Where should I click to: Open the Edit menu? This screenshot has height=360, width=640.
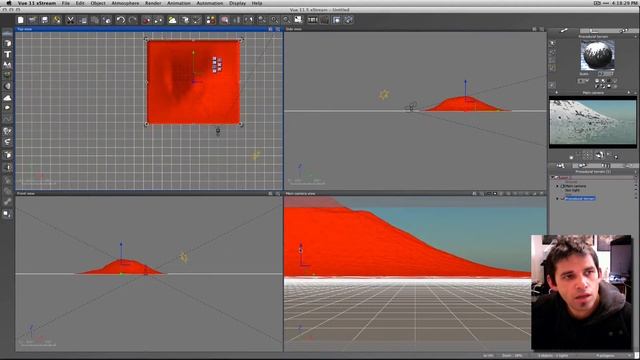[x=80, y=3]
